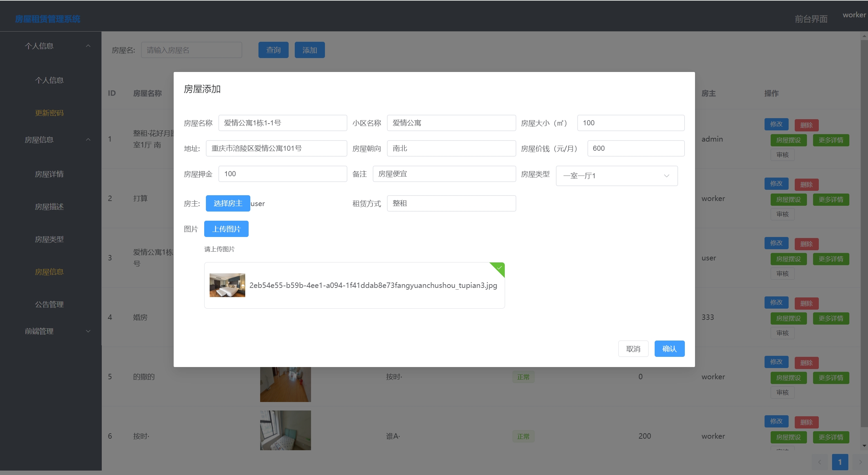Click green checkmark on uploaded image
The image size is (868, 475).
[x=499, y=268]
